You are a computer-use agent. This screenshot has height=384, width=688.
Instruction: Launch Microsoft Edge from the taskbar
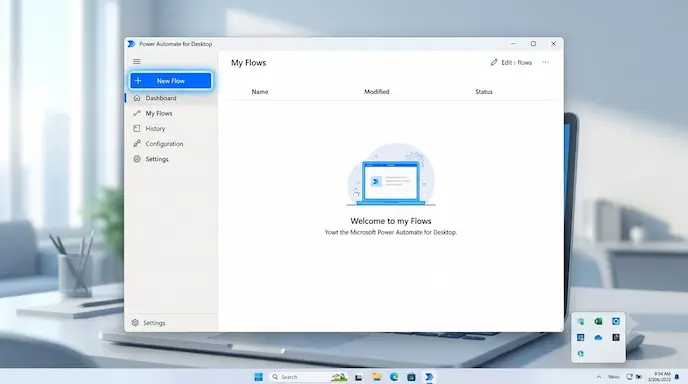[x=394, y=377]
